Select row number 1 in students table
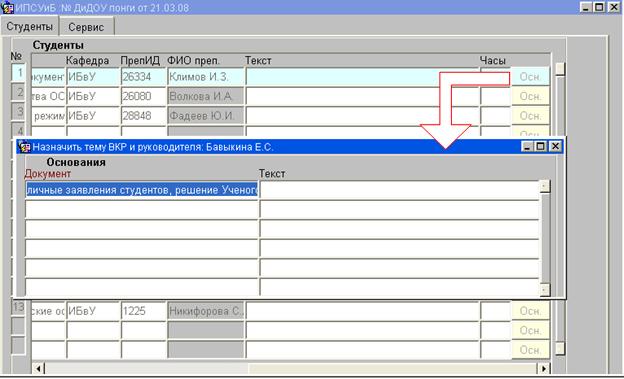 tap(19, 73)
